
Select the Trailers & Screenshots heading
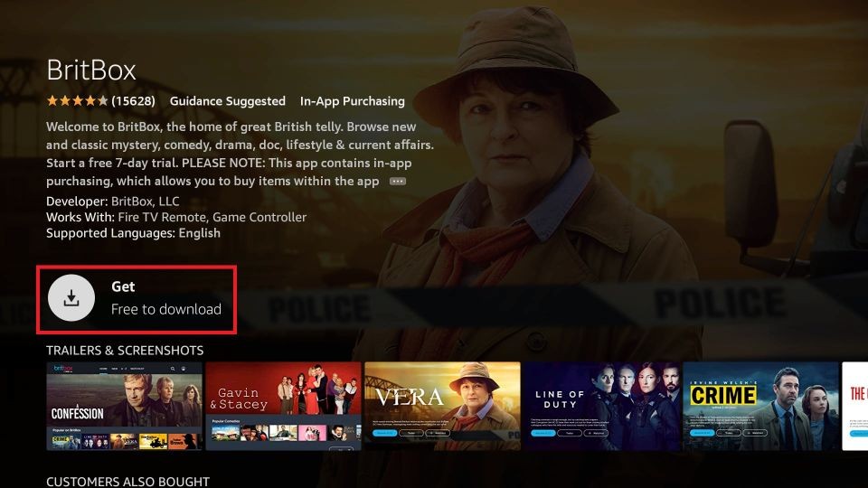pyautogui.click(x=125, y=351)
